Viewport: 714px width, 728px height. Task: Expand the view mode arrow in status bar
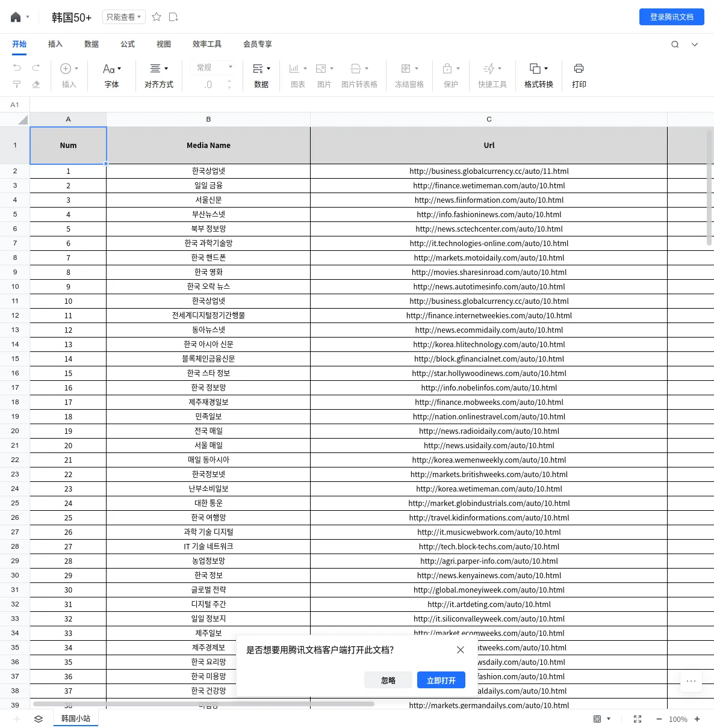pos(609,719)
